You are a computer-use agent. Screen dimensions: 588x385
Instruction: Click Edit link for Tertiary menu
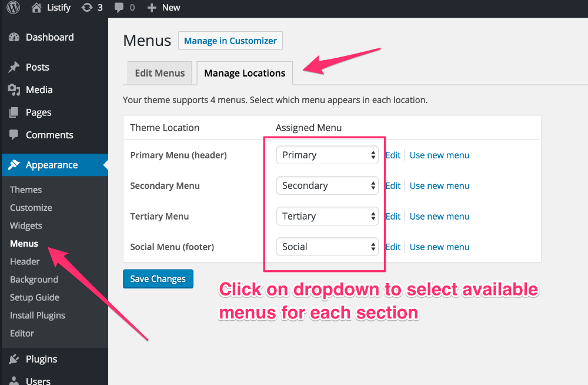tap(393, 217)
